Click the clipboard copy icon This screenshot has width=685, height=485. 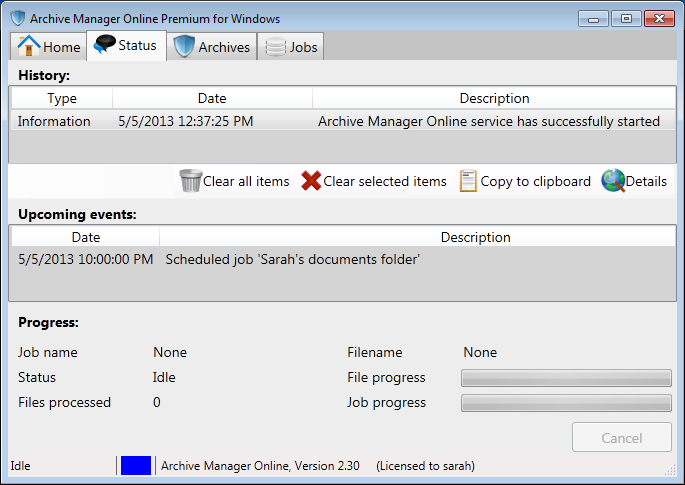(468, 181)
